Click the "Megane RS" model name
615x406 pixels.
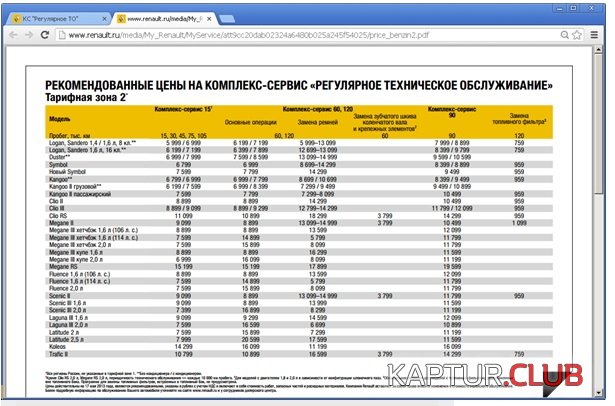coord(62,267)
